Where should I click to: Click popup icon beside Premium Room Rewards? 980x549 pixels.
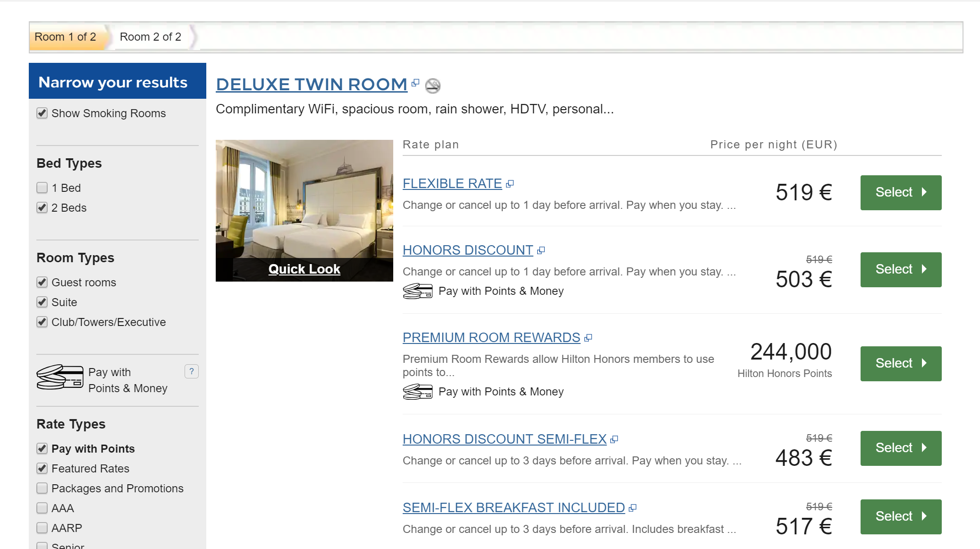[x=588, y=338]
